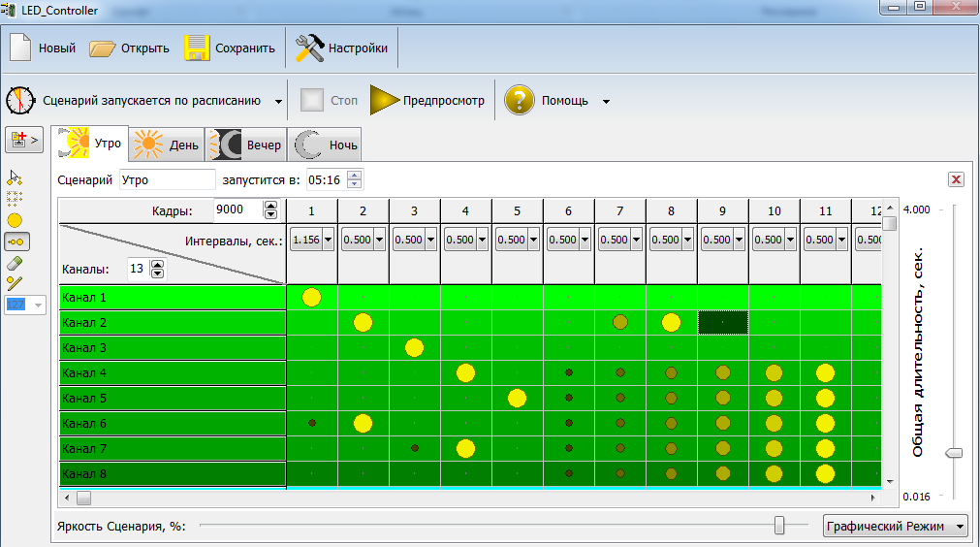Image resolution: width=980 pixels, height=547 pixels.
Task: Click the Стоп stop button
Action: 329,100
